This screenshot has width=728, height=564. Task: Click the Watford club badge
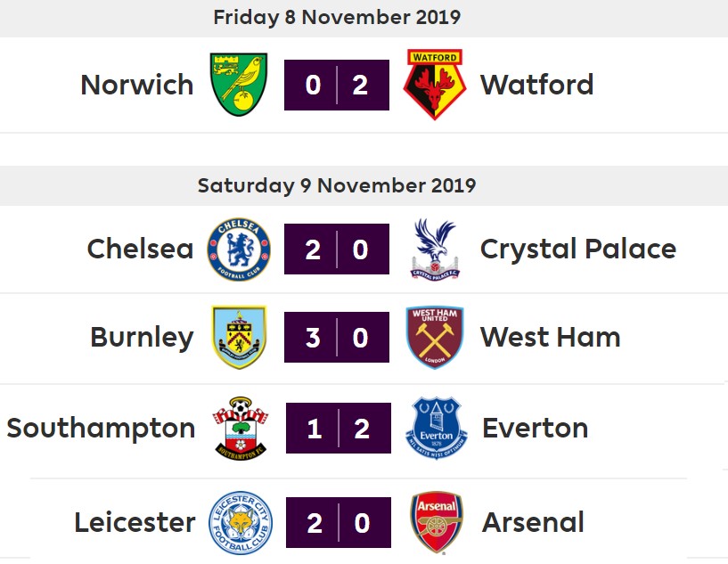pos(435,85)
